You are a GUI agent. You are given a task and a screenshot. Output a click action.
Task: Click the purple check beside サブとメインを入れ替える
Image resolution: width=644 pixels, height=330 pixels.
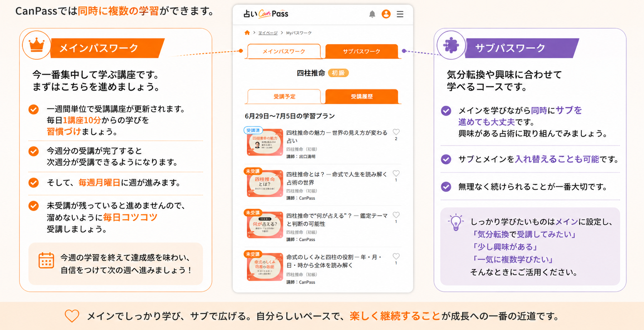coord(446,159)
